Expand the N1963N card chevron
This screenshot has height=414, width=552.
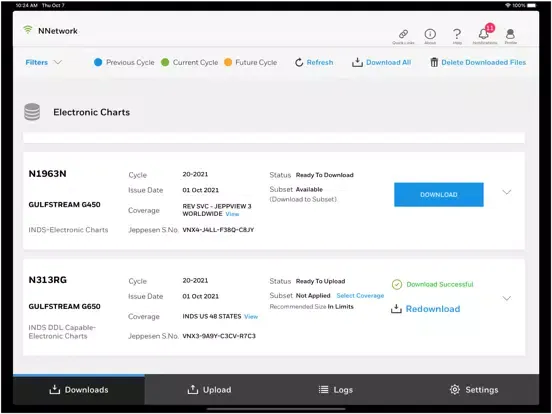coord(507,192)
